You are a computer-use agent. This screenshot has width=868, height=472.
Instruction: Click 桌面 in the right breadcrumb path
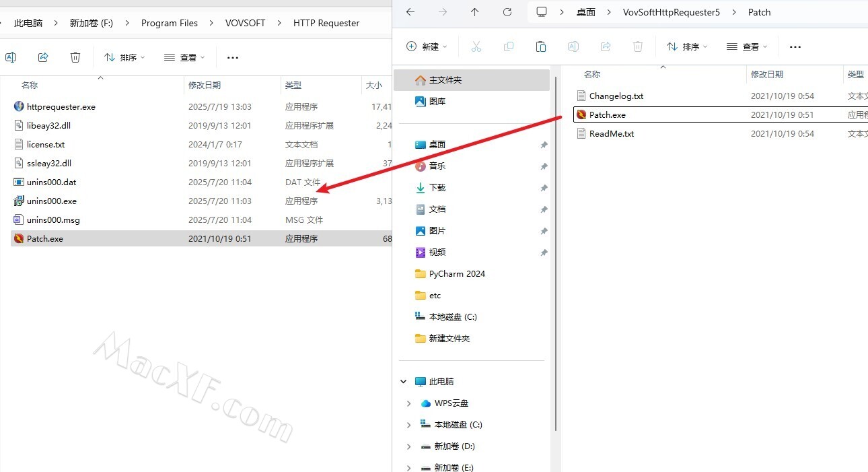(x=586, y=12)
